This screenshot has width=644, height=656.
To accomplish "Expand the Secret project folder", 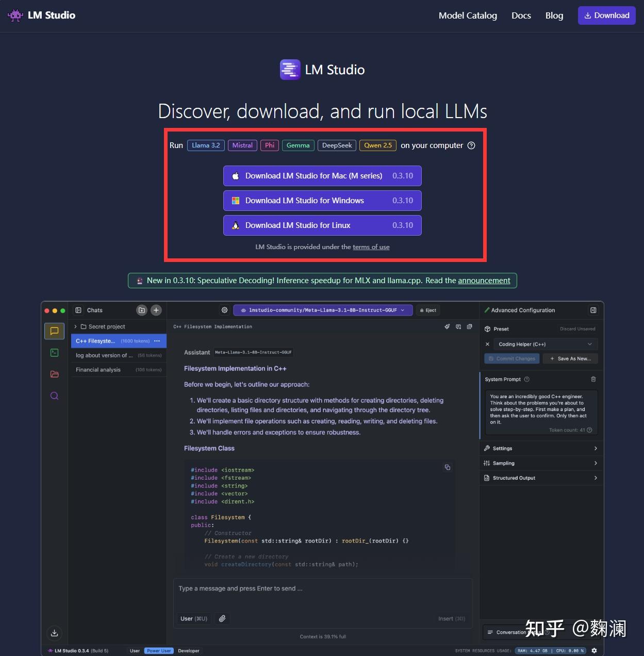I will (x=119, y=326).
